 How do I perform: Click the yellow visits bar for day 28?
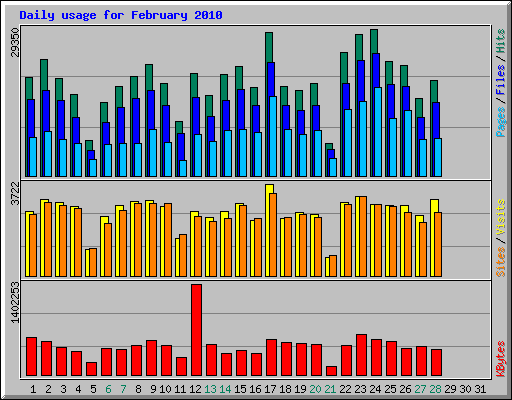click(x=434, y=206)
